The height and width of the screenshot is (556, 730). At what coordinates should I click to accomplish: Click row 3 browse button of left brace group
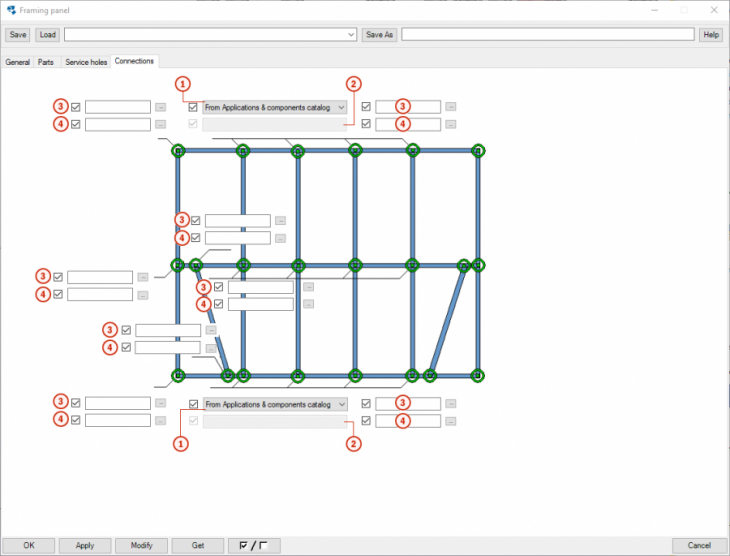point(211,330)
